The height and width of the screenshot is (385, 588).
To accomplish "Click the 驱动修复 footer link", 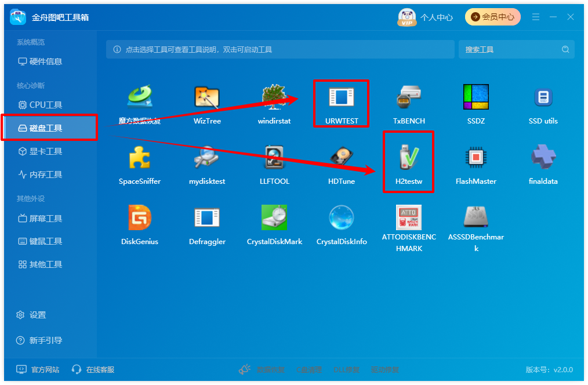I will click(x=384, y=369).
